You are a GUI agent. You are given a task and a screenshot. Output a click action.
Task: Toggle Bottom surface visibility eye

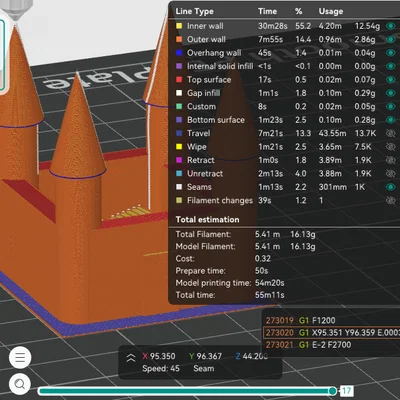point(390,120)
